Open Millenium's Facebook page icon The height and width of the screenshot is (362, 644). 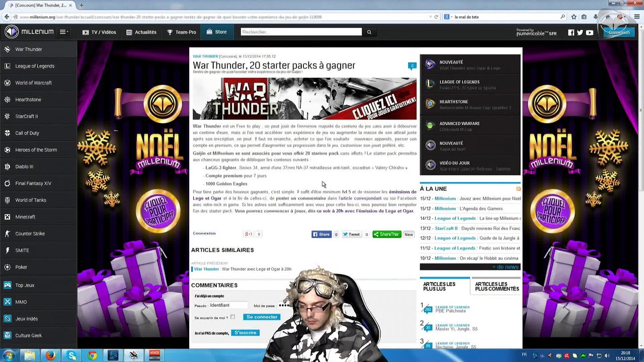571,33
